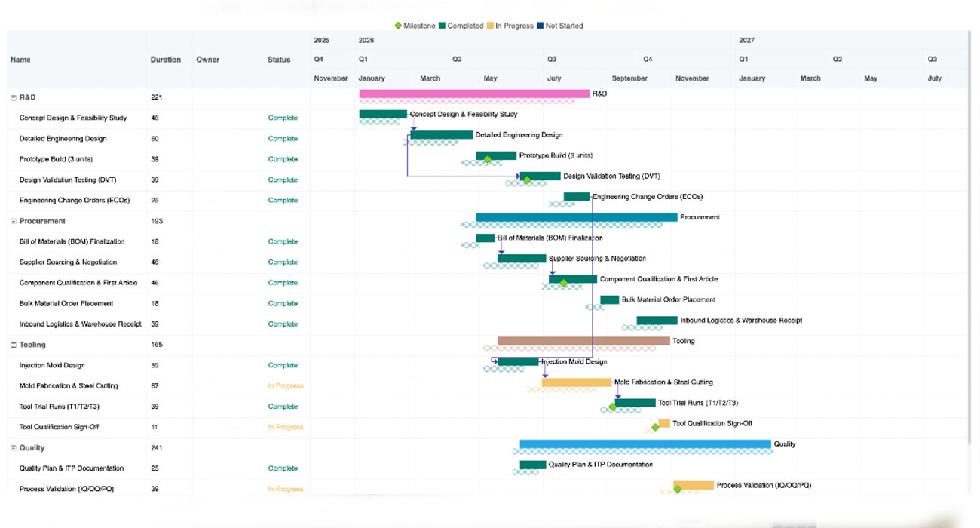
Task: Collapse the Quality group
Action: (x=14, y=448)
